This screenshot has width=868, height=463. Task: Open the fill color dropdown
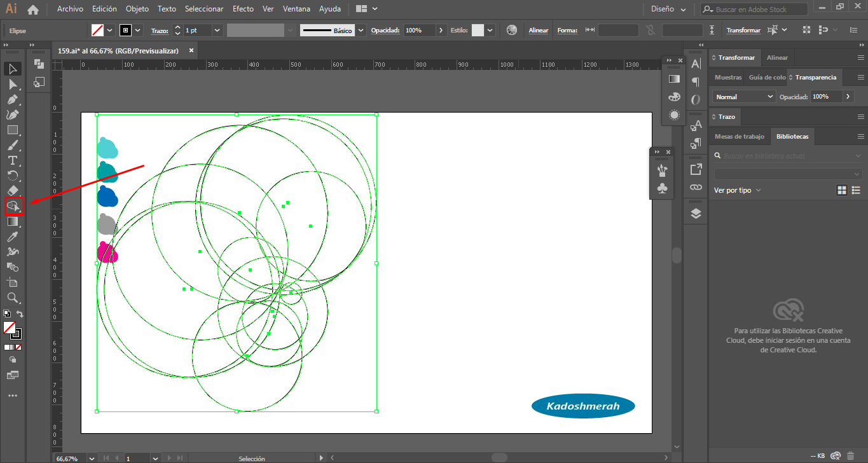pyautogui.click(x=110, y=30)
